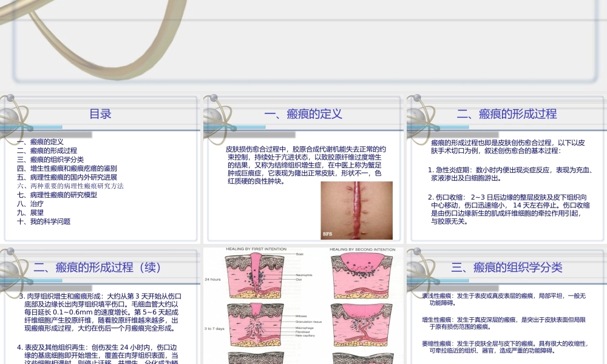Click the 表浅性瘢痕 paragraph text
Screen dimensions: 607x364
[504, 298]
